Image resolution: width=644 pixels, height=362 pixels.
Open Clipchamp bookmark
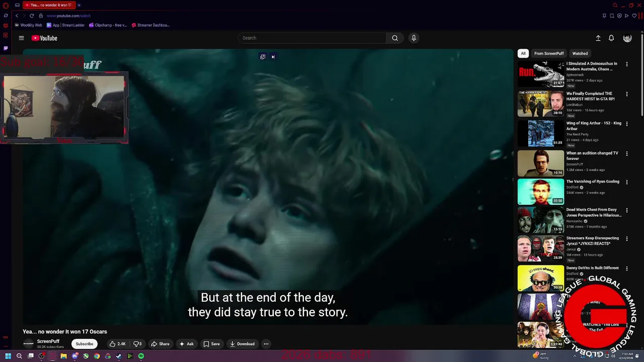pos(108,25)
